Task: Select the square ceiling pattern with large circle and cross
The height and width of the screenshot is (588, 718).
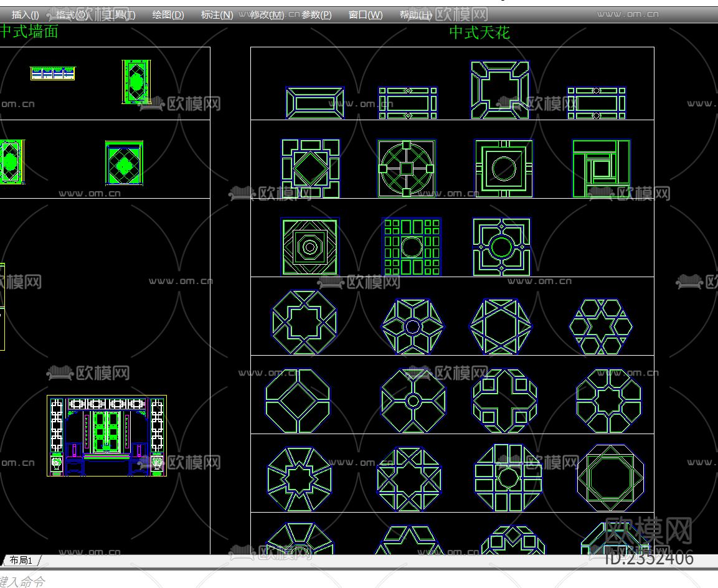Action: click(407, 169)
